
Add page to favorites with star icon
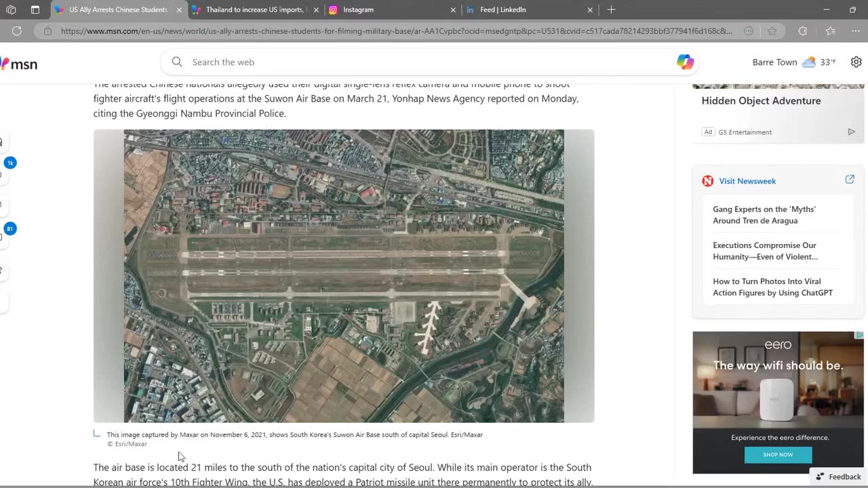(772, 31)
